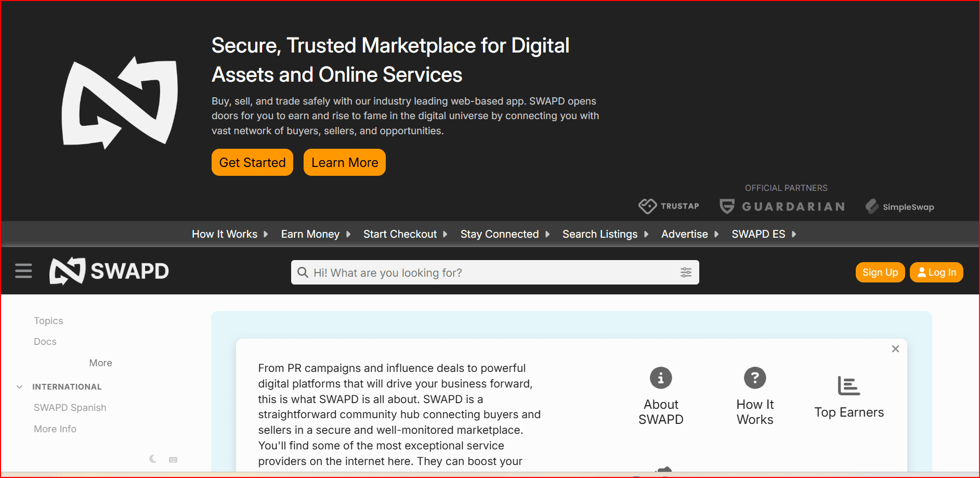Viewport: 980px width, 478px height.
Task: Click the Guardarian partner logo
Action: pyautogui.click(x=782, y=206)
